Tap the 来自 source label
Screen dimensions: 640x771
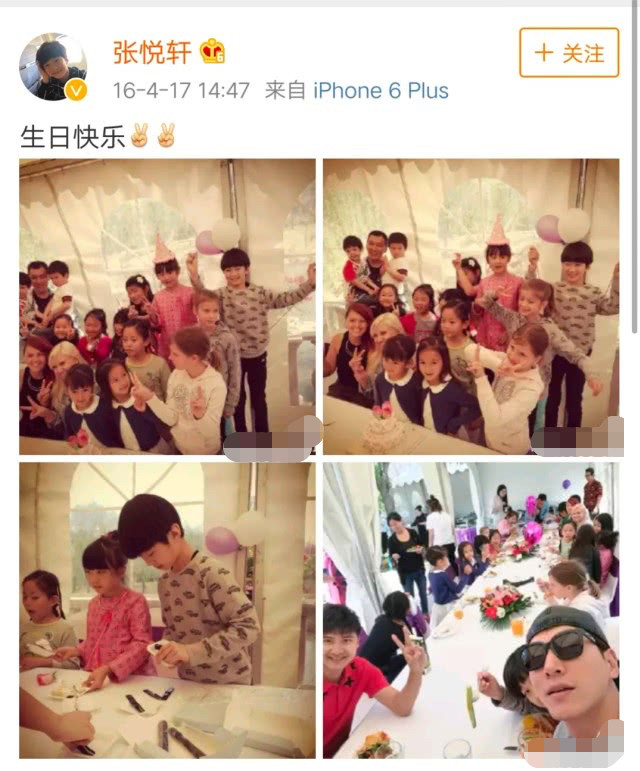285,91
